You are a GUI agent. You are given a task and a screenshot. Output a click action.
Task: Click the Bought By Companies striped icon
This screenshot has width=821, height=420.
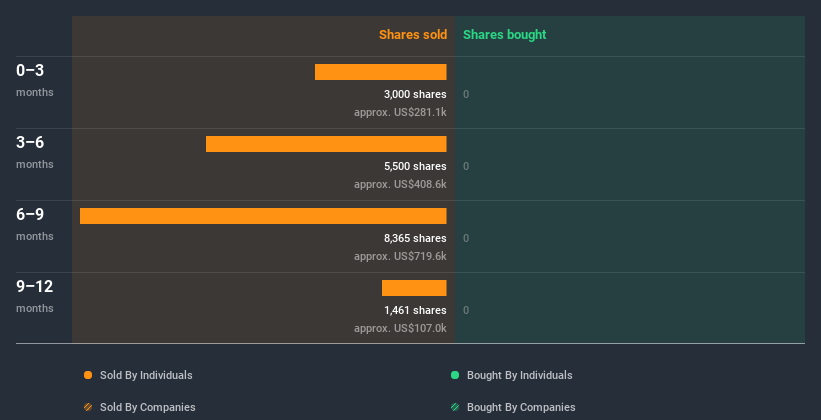(455, 407)
